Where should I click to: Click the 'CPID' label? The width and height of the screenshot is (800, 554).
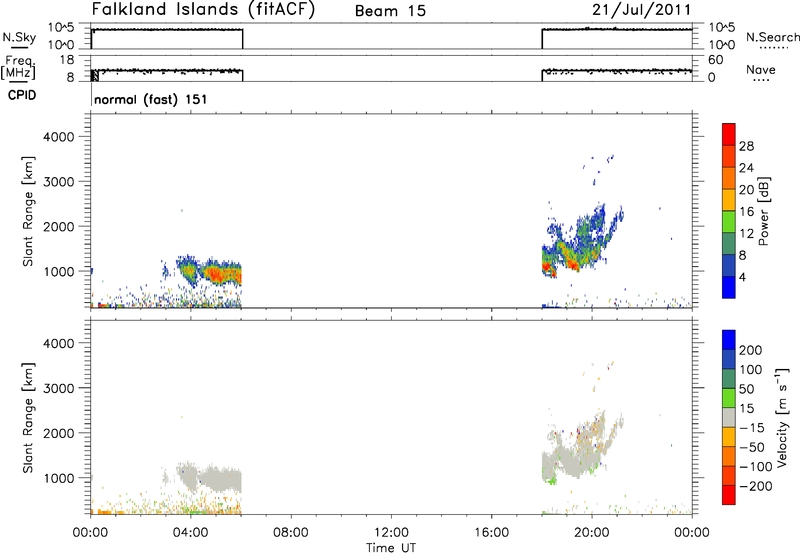(x=22, y=95)
